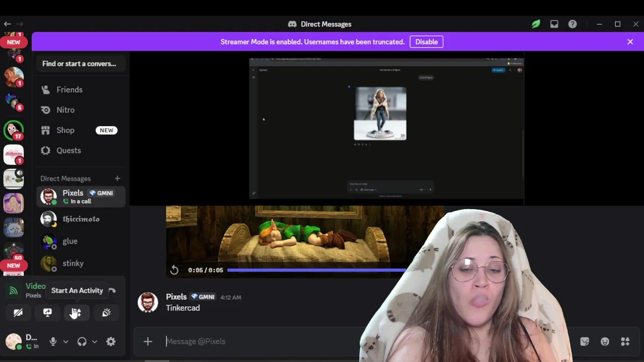Viewport: 644px width, 362px height.
Task: Start an Activity button
Action: (76, 313)
